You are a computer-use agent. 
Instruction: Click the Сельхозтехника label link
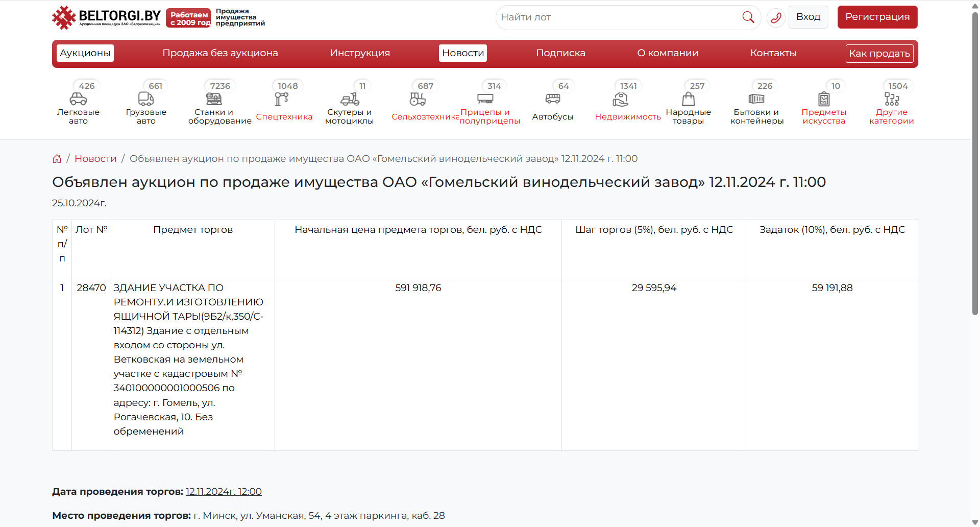coord(425,117)
